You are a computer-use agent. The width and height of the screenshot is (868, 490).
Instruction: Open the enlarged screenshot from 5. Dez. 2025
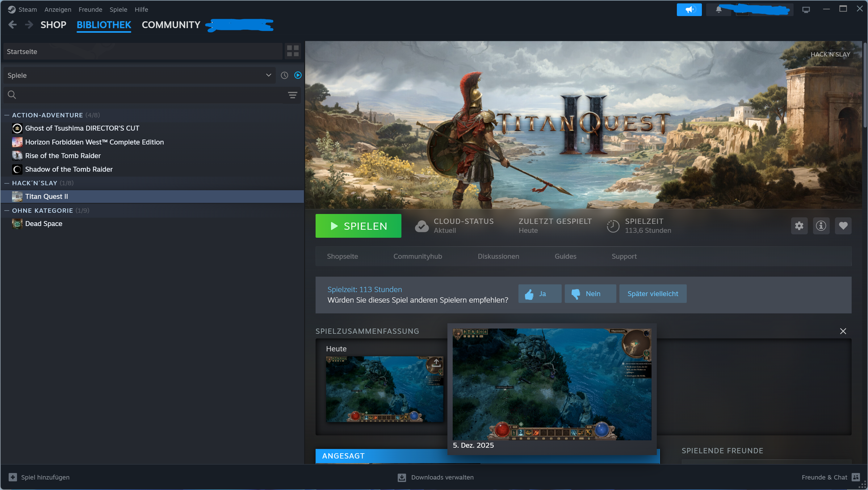(x=551, y=384)
